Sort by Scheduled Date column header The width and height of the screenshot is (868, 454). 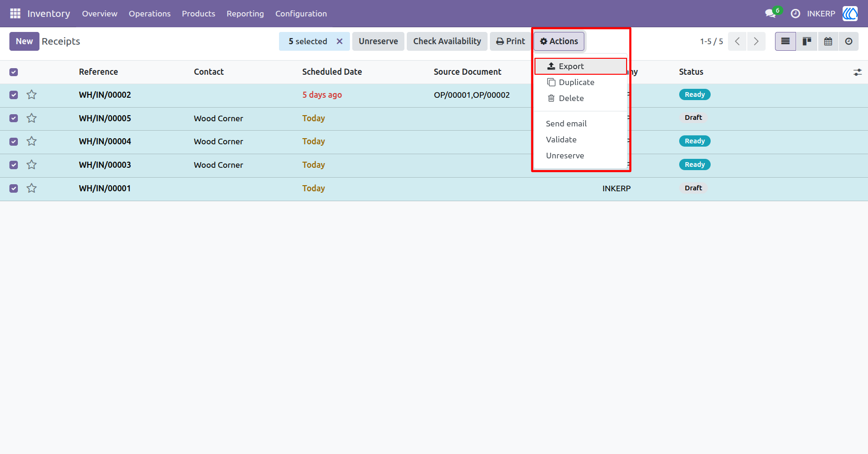pos(332,72)
